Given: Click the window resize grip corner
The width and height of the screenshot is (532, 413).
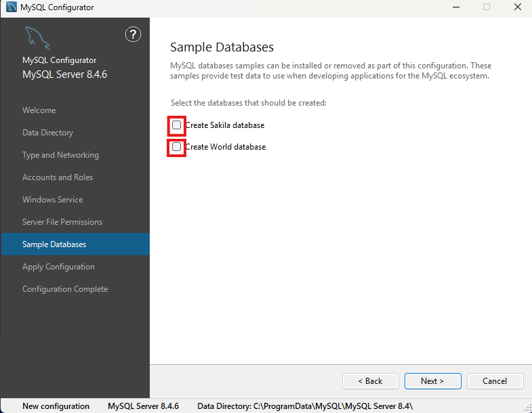Looking at the screenshot, I should tap(528, 408).
